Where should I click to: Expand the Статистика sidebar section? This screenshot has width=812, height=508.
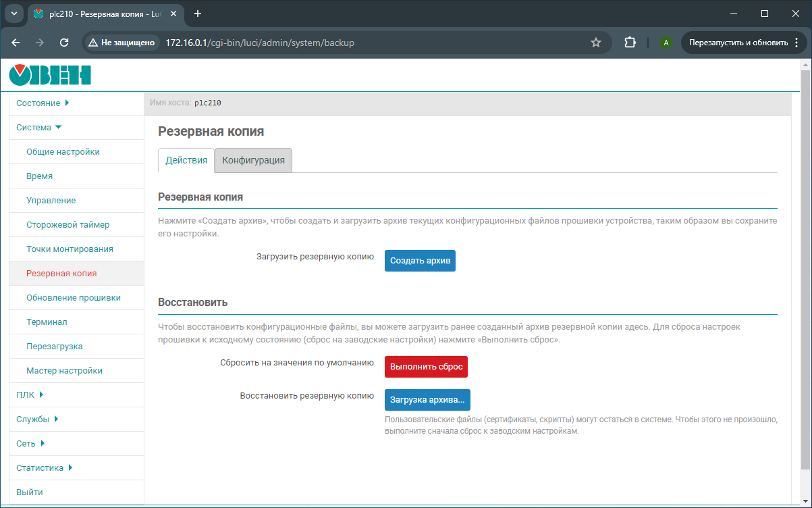[44, 468]
